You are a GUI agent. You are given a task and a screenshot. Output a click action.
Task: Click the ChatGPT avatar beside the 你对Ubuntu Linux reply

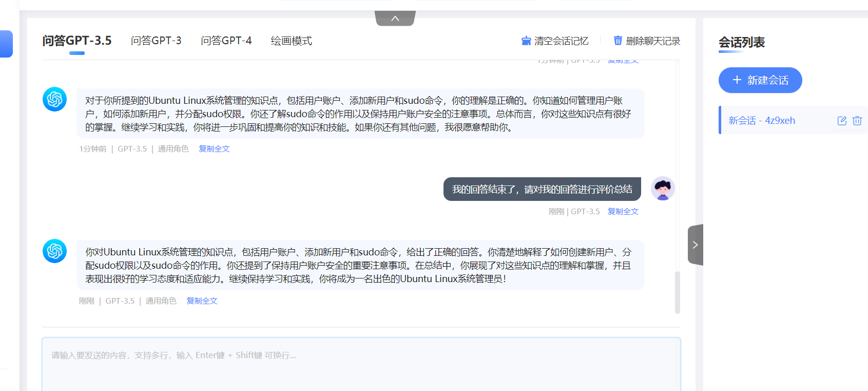point(54,251)
